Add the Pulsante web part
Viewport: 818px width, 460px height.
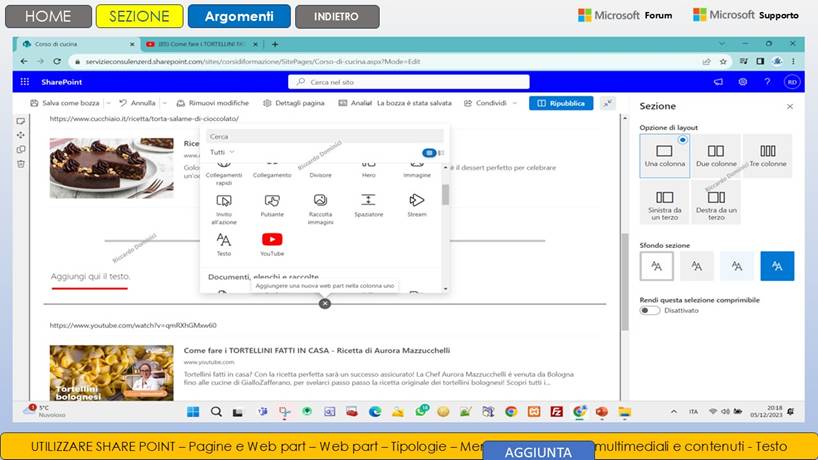tap(272, 205)
